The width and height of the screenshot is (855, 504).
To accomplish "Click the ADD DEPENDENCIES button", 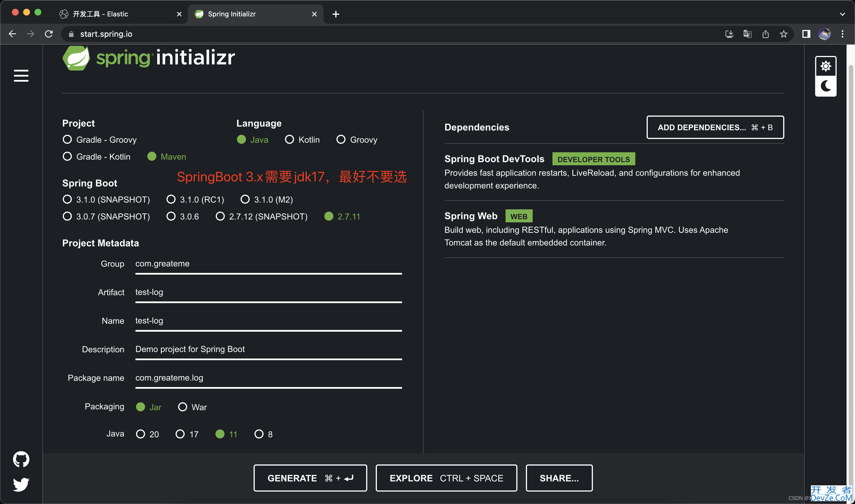I will [715, 127].
